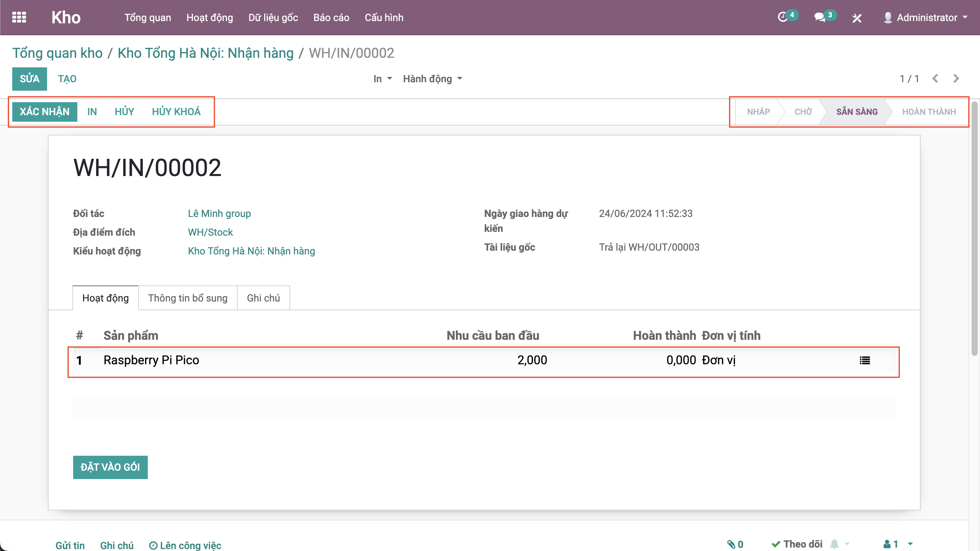
Task: Go to the next record arrow
Action: pos(956,78)
